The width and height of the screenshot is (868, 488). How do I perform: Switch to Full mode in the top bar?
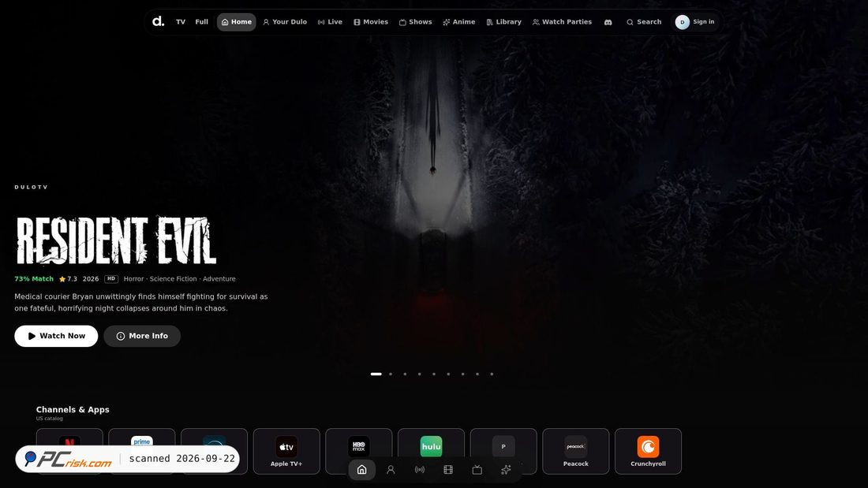point(201,22)
